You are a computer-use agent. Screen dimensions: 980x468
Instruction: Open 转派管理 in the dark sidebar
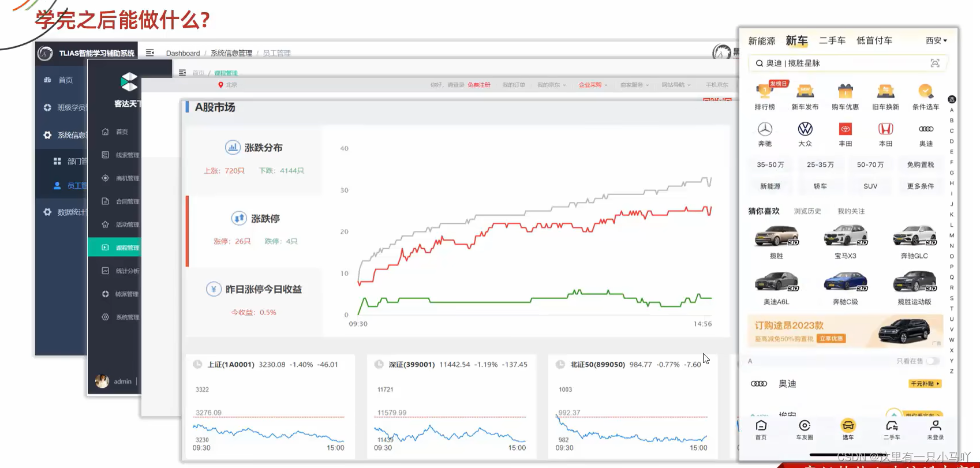[121, 294]
